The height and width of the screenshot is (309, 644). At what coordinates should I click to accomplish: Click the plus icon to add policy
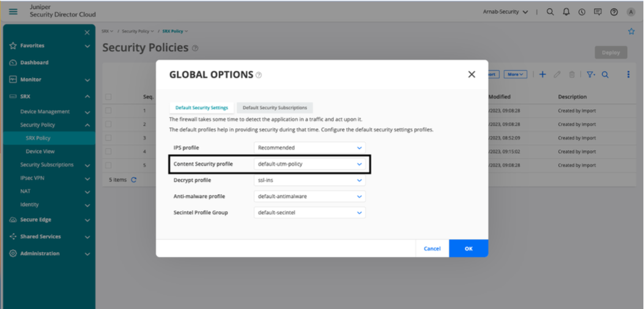(542, 75)
